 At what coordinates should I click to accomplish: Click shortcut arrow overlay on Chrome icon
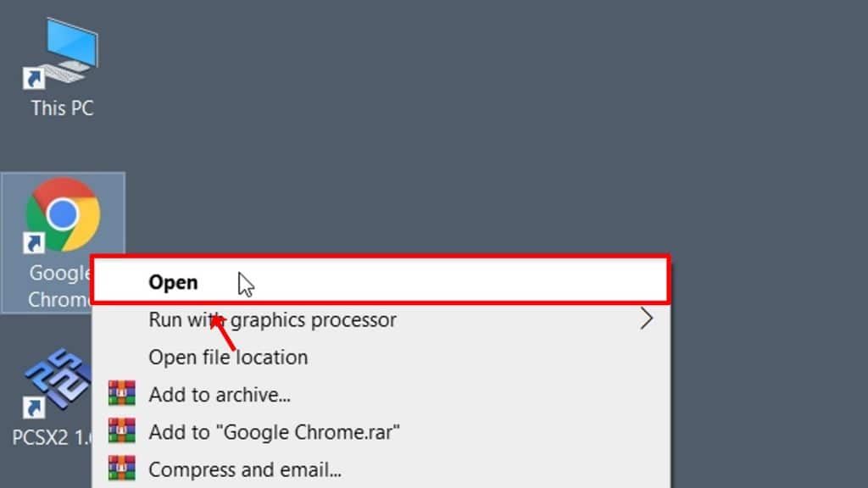33,243
